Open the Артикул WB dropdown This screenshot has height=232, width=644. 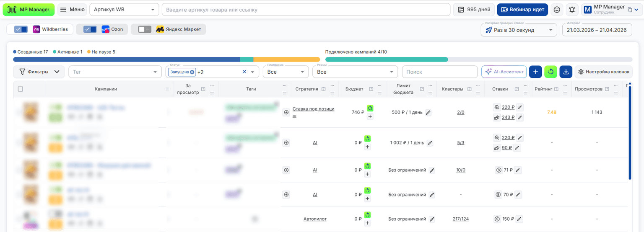(x=125, y=10)
